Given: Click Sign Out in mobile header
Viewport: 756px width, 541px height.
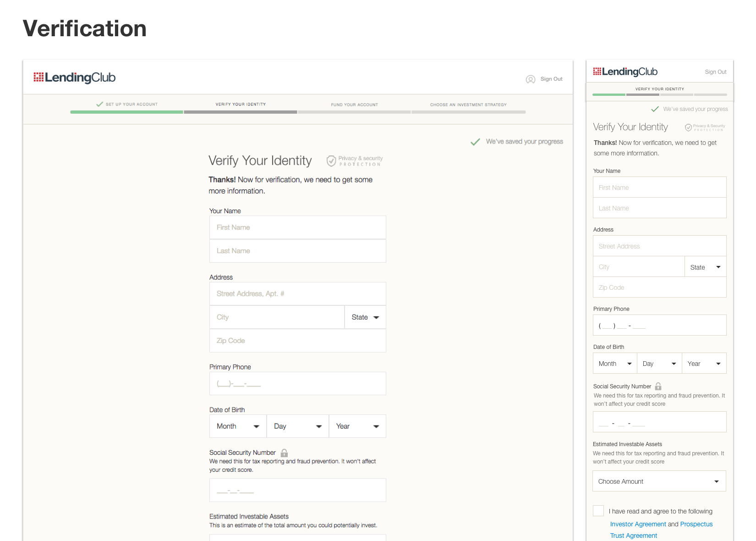Looking at the screenshot, I should 716,72.
